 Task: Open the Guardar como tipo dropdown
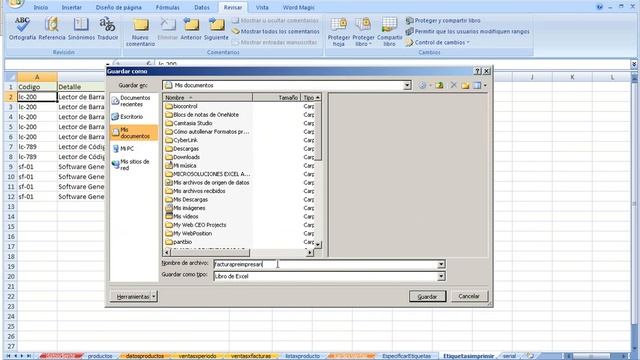(x=441, y=276)
